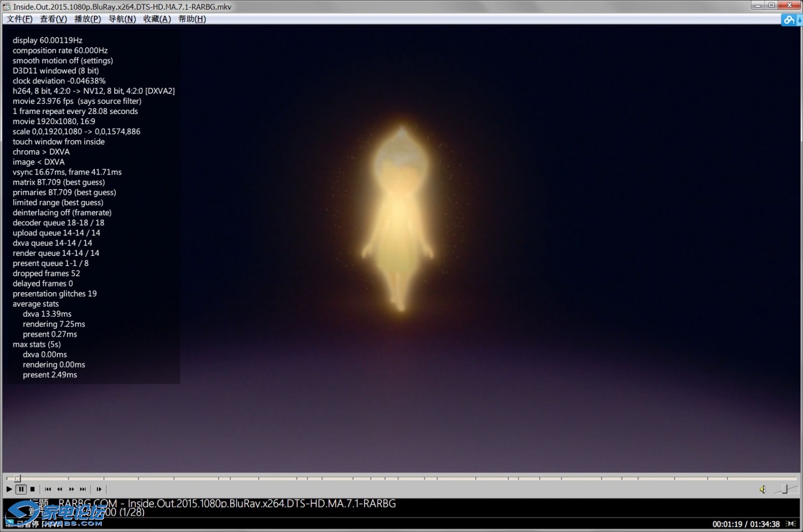
Task: Click the frame-step button
Action: [99, 489]
